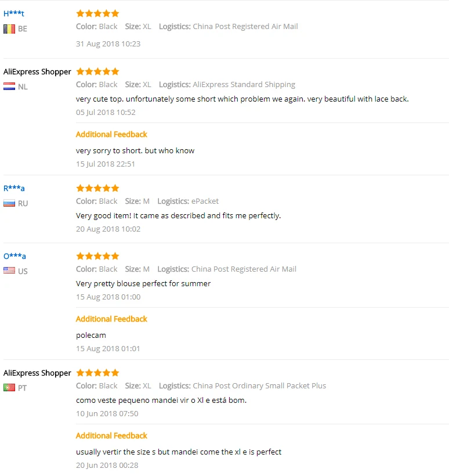Click the Netherlands flag icon beside NL
This screenshot has width=449, height=476.
pyautogui.click(x=9, y=86)
